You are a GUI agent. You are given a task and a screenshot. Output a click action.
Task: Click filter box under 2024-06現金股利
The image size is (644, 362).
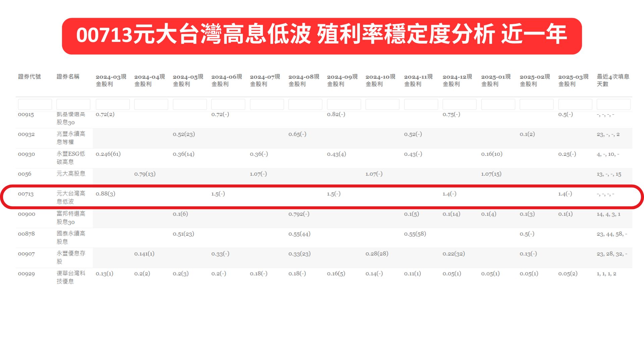(x=228, y=104)
